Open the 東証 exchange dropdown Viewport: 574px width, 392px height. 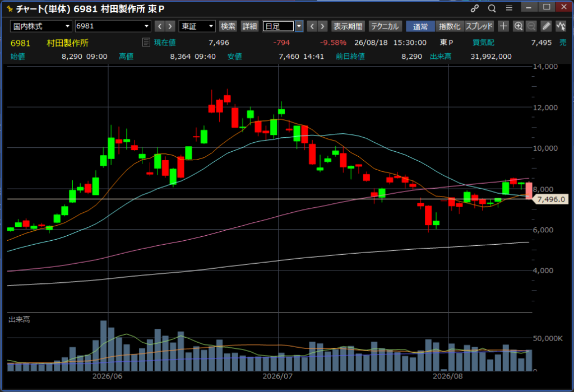click(197, 26)
